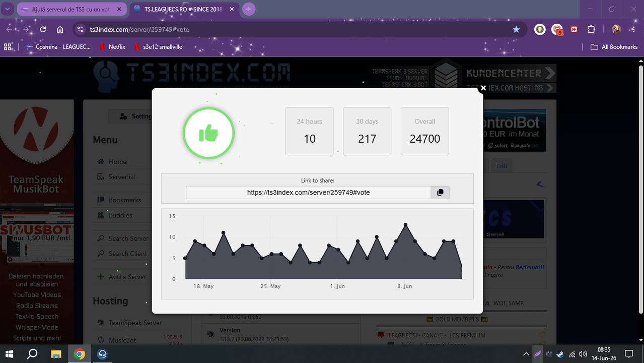This screenshot has width=644, height=363.
Task: Open the browser profile avatar
Action: [616, 29]
